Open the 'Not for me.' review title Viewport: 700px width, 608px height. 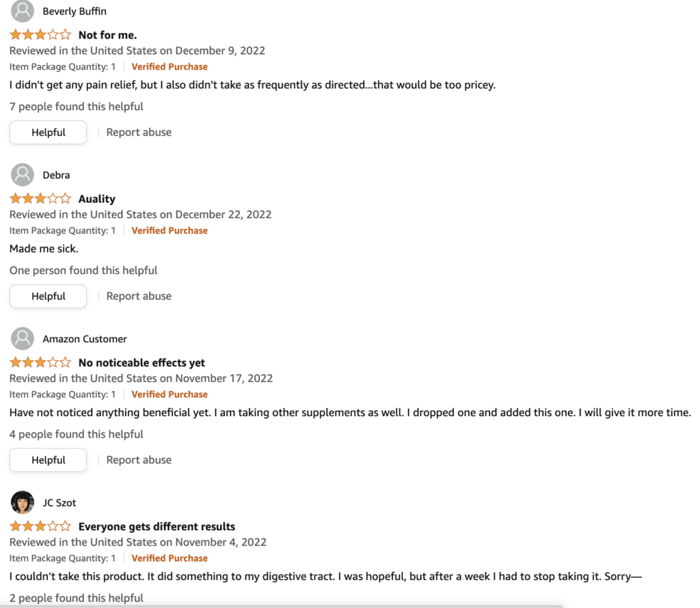107,35
